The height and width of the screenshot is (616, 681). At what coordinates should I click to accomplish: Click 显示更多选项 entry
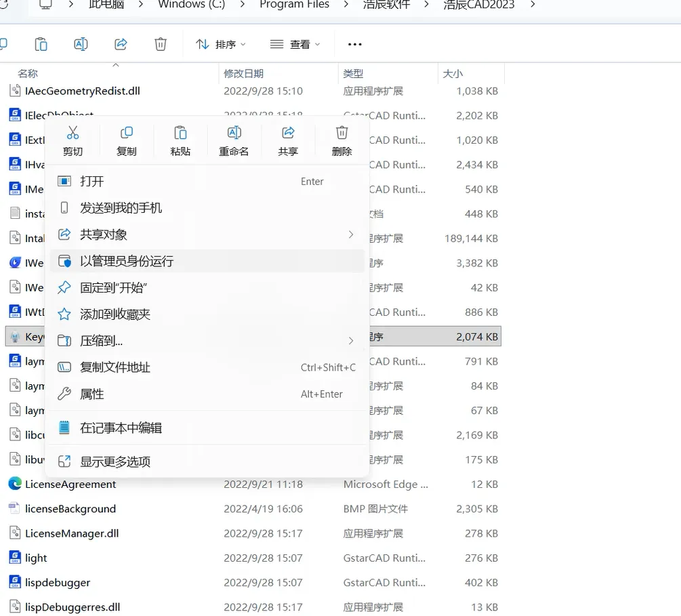tap(207, 461)
